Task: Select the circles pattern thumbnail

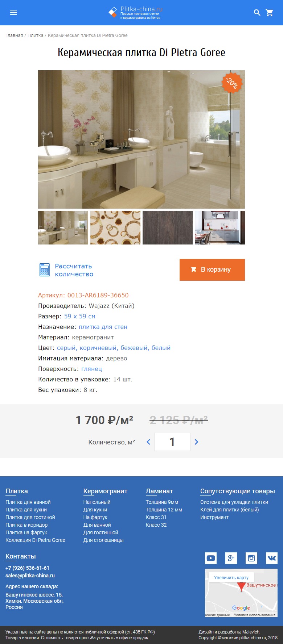Action: click(115, 228)
